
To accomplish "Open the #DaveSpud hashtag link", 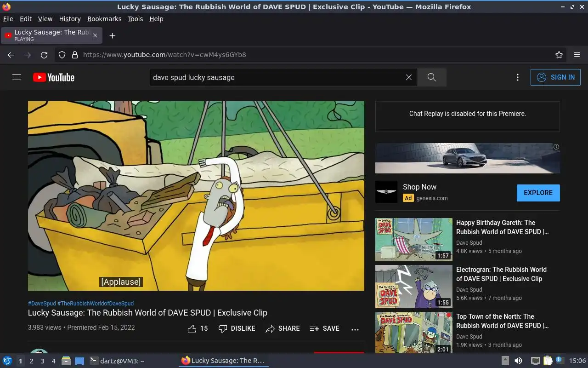I will 42,304.
